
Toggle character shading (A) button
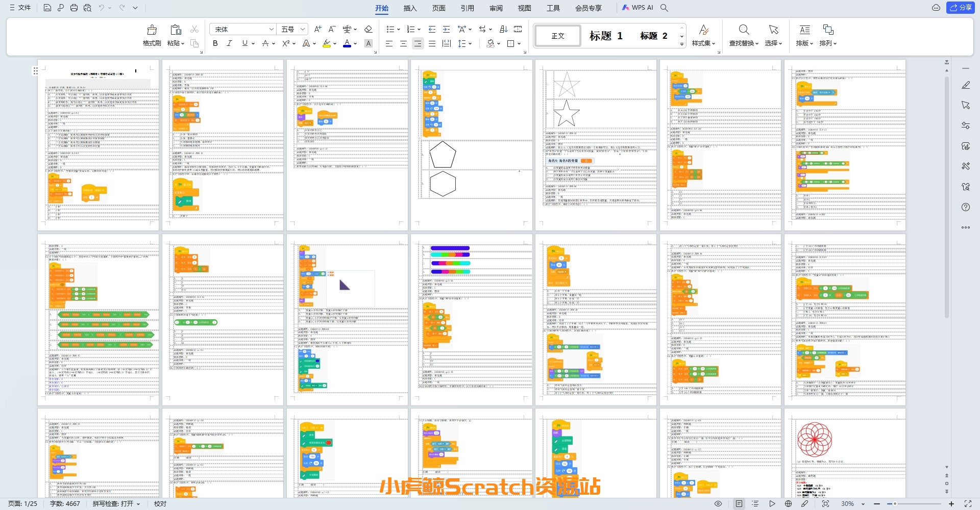click(x=369, y=43)
